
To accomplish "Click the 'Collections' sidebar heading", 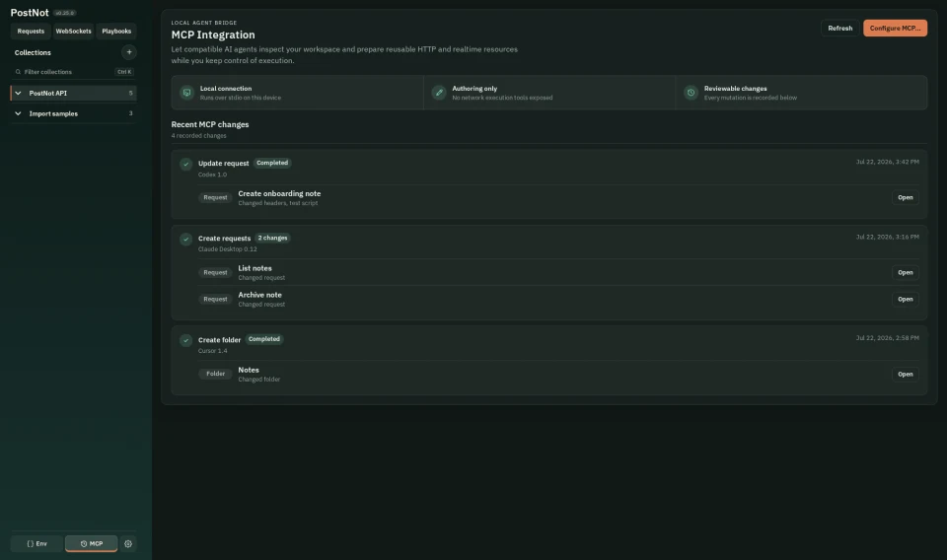I will point(33,52).
